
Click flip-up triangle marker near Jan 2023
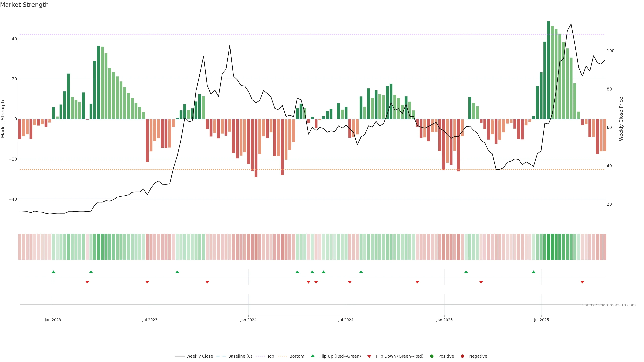tap(53, 272)
